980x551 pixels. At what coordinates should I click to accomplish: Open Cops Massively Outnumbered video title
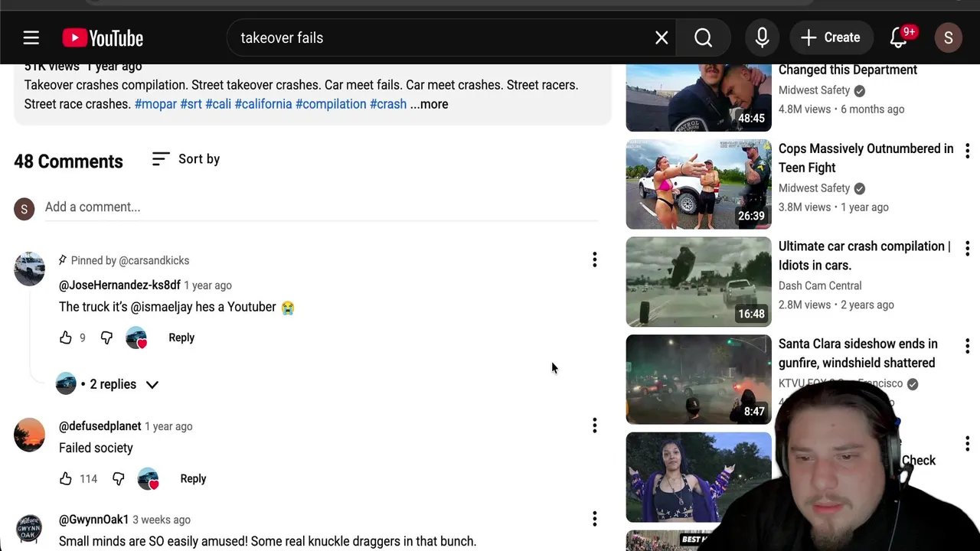pyautogui.click(x=866, y=158)
